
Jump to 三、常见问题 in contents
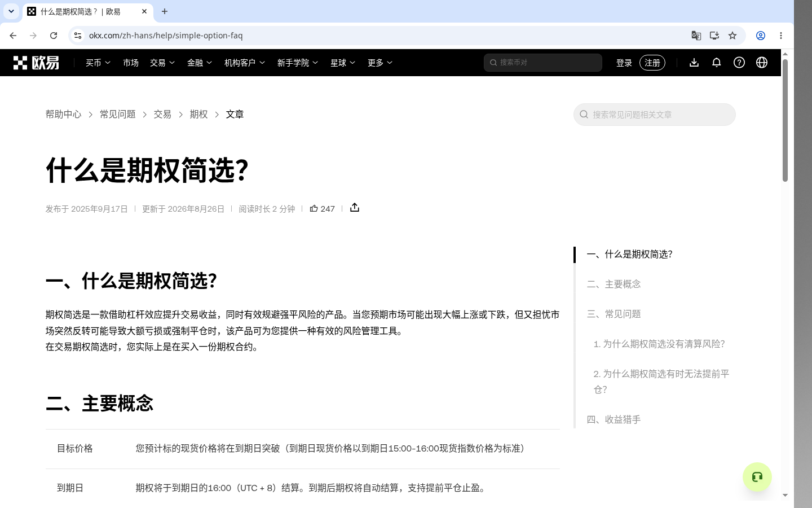click(614, 314)
